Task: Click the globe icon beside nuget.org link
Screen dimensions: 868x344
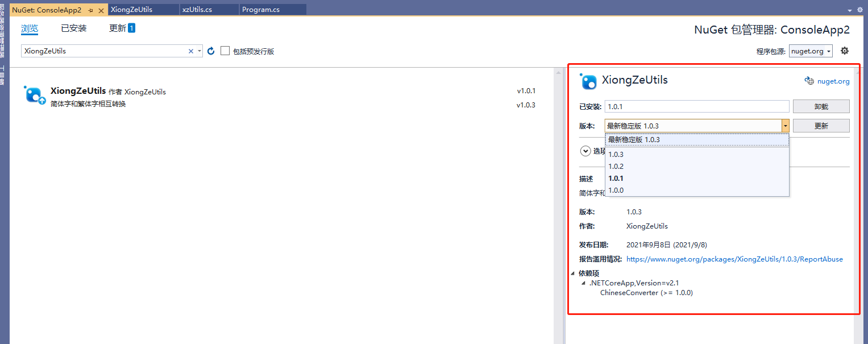Action: [x=809, y=81]
